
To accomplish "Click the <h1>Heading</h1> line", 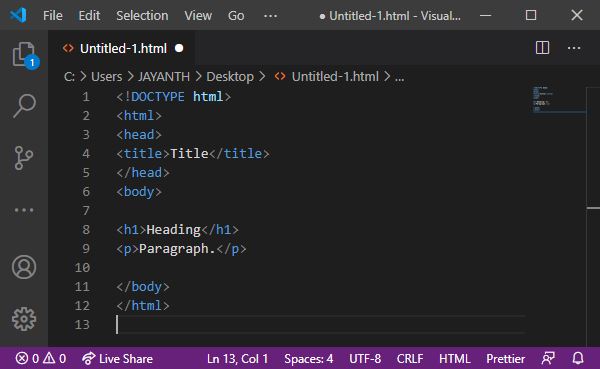I will pos(178,230).
